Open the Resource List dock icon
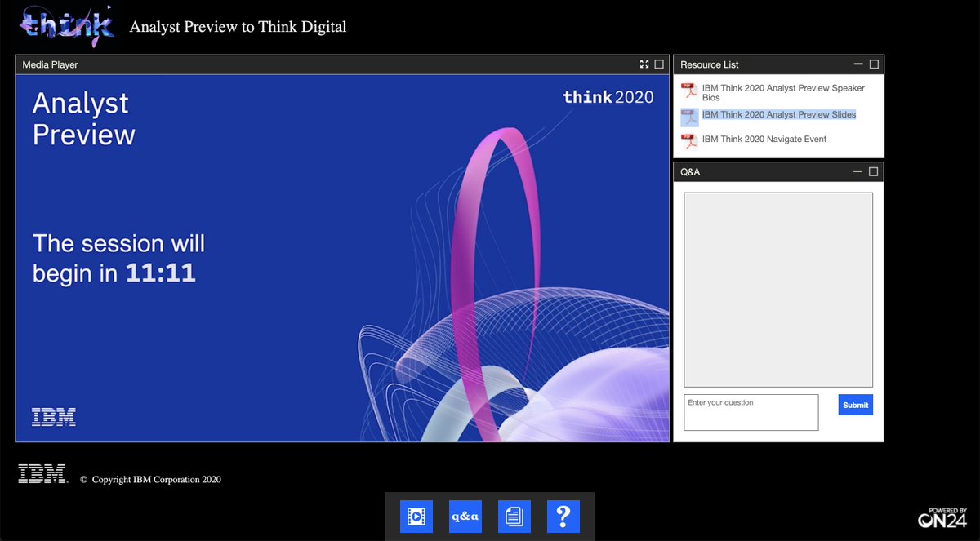This screenshot has width=980, height=541. [x=514, y=517]
